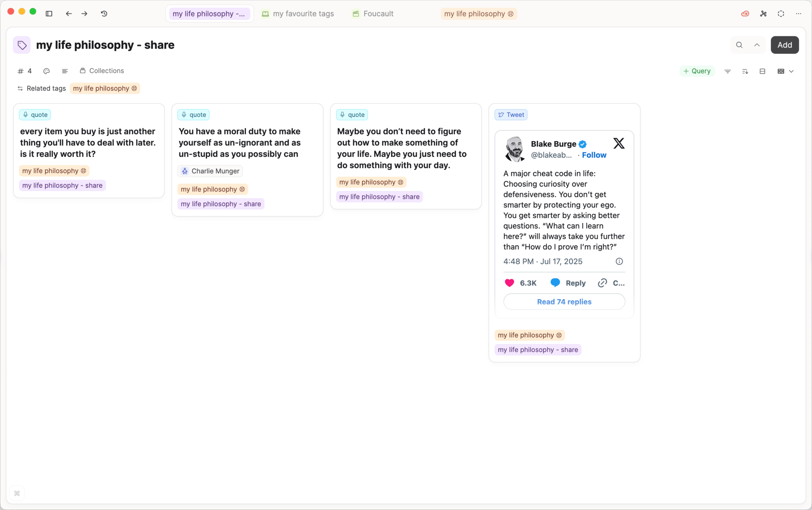Expand the view mode dropdown chevron
Image resolution: width=812 pixels, height=510 pixels.
[x=791, y=71]
